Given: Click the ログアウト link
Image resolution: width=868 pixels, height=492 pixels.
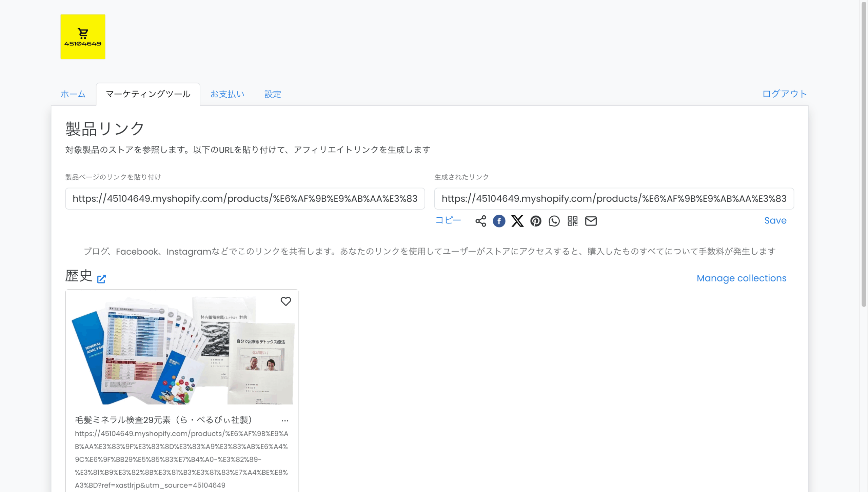Looking at the screenshot, I should pyautogui.click(x=784, y=94).
